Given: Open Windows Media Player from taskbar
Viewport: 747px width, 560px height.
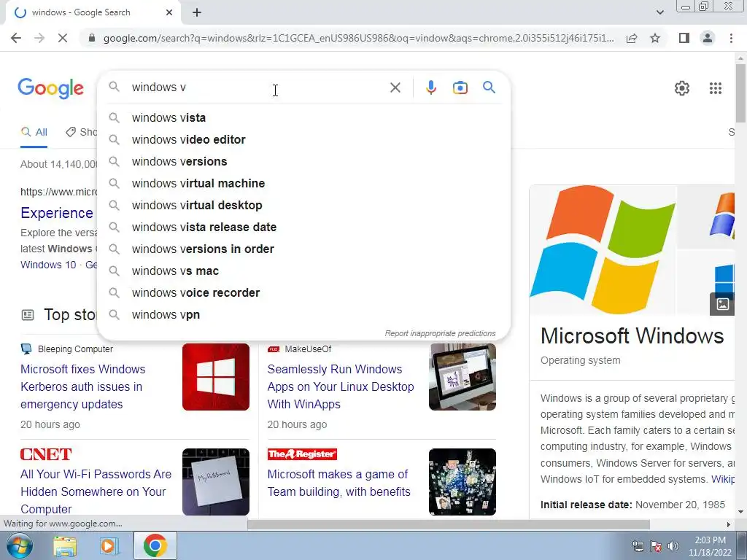Looking at the screenshot, I should pos(108,545).
